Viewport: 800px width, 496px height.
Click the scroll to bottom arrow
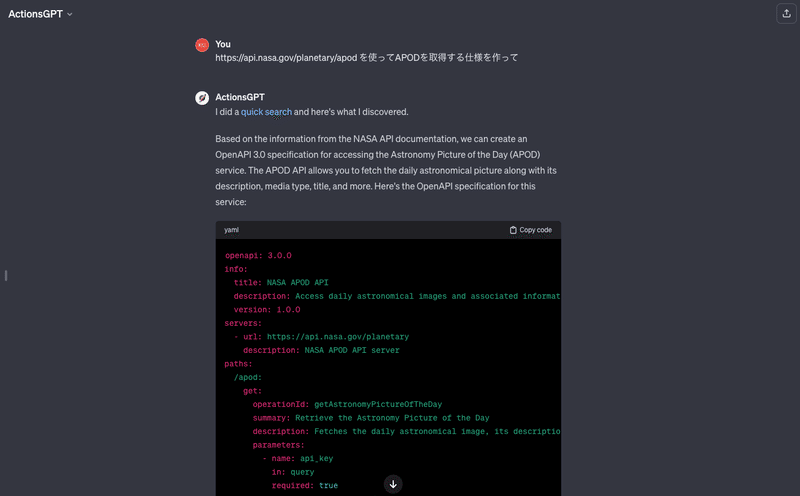393,484
